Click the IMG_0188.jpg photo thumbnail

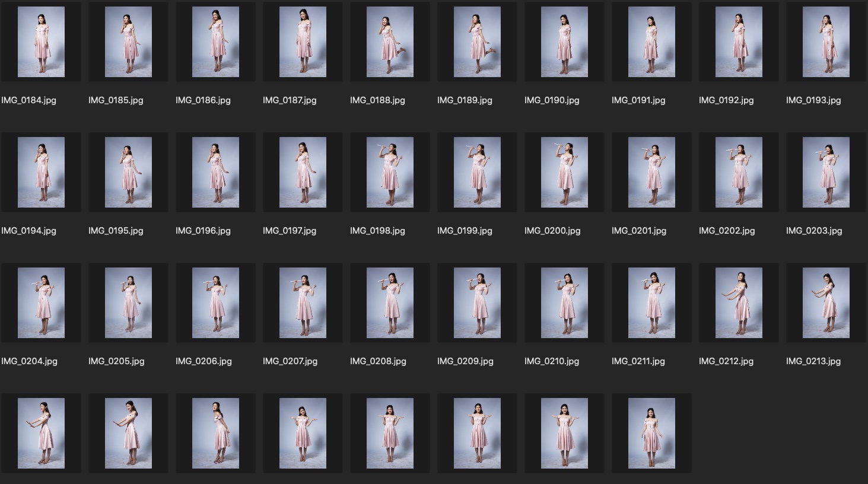[x=390, y=42]
